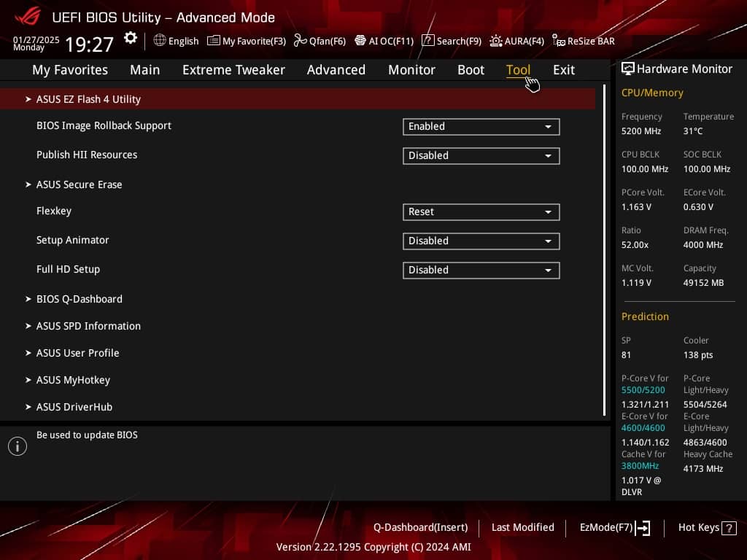Click the 4600/4600 E-Core value

(643, 428)
